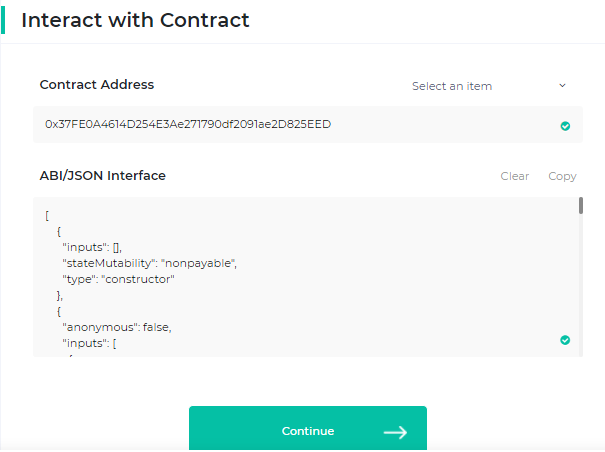Click the ABI scrollbar thumb

pyautogui.click(x=580, y=206)
